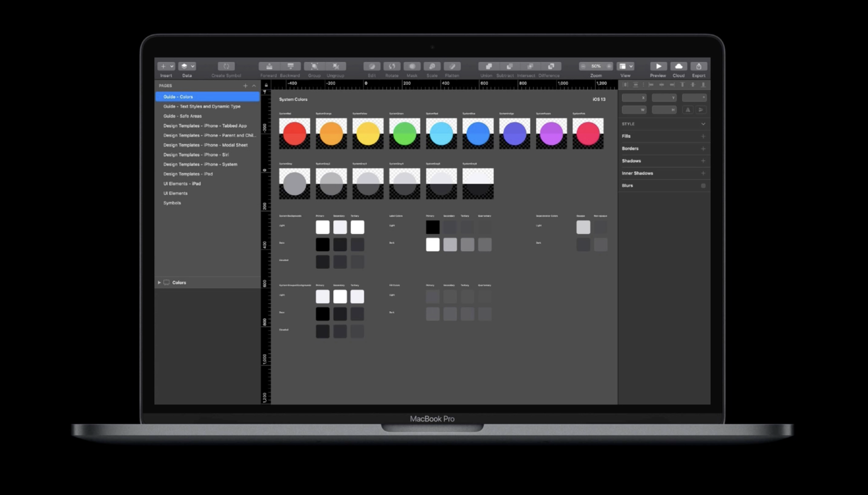Open the View dropdown in toolbar
The height and width of the screenshot is (495, 868).
[x=626, y=66]
